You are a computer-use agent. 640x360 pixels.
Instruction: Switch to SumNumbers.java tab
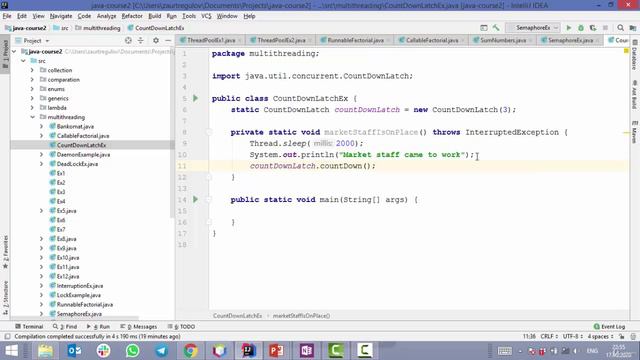click(503, 40)
